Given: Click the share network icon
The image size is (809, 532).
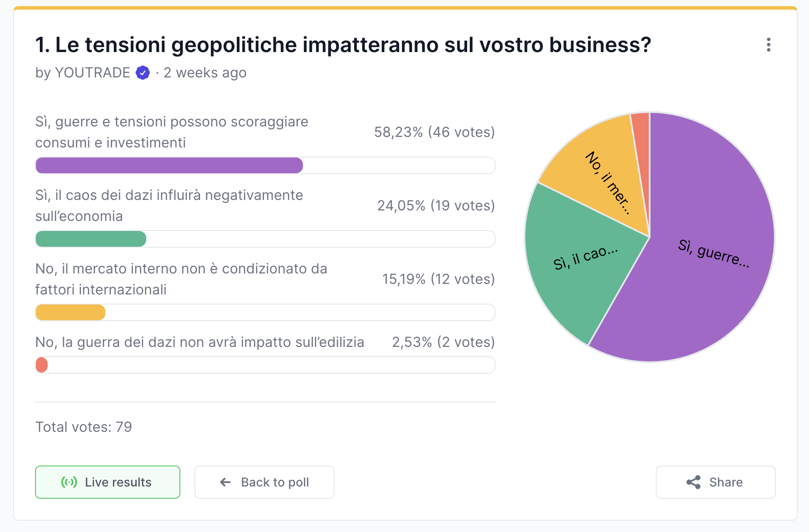Looking at the screenshot, I should click(x=693, y=482).
